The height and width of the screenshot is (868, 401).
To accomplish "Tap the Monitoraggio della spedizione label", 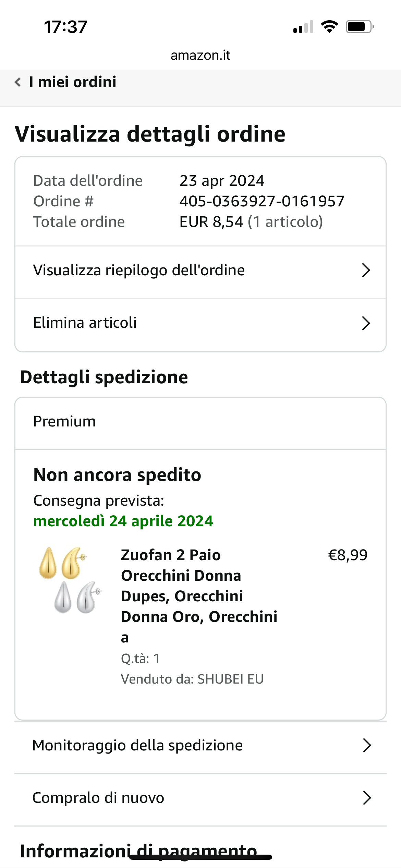I will [137, 745].
